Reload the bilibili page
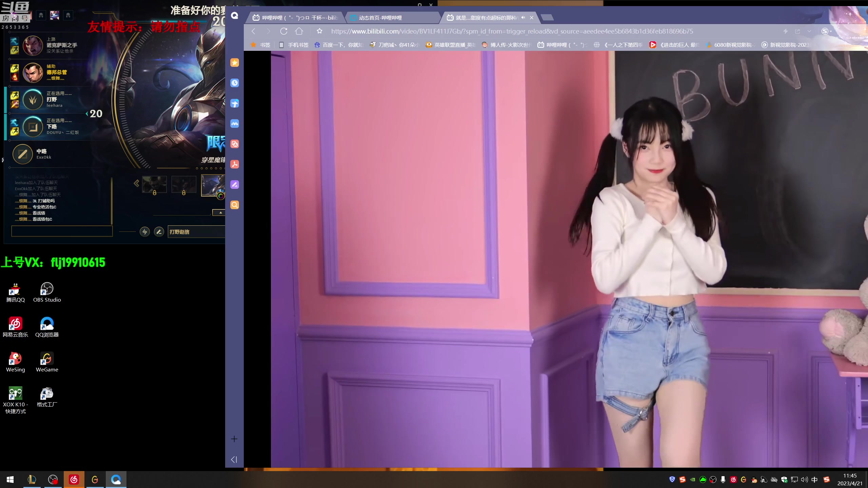The width and height of the screenshot is (868, 488). (x=284, y=31)
